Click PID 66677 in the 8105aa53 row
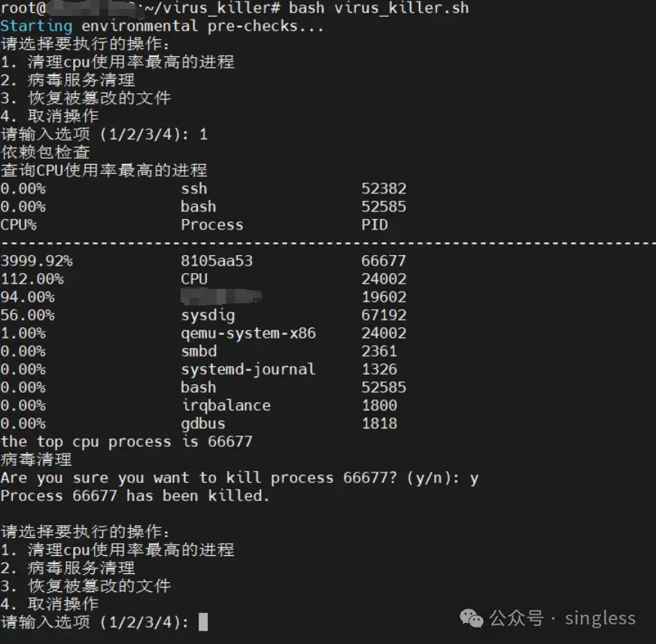Image resolution: width=656 pixels, height=644 pixels. click(x=384, y=261)
